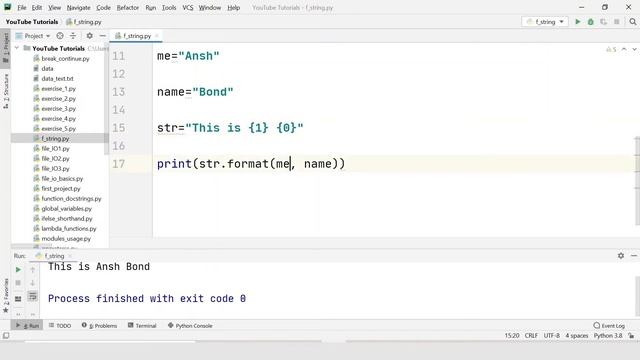This screenshot has width=640, height=360.
Task: Toggle the Run tool window button
Action: point(27,326)
